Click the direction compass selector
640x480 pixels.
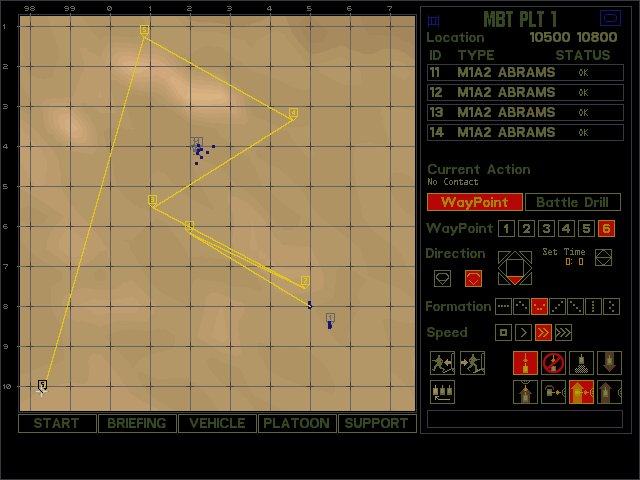coord(515,267)
